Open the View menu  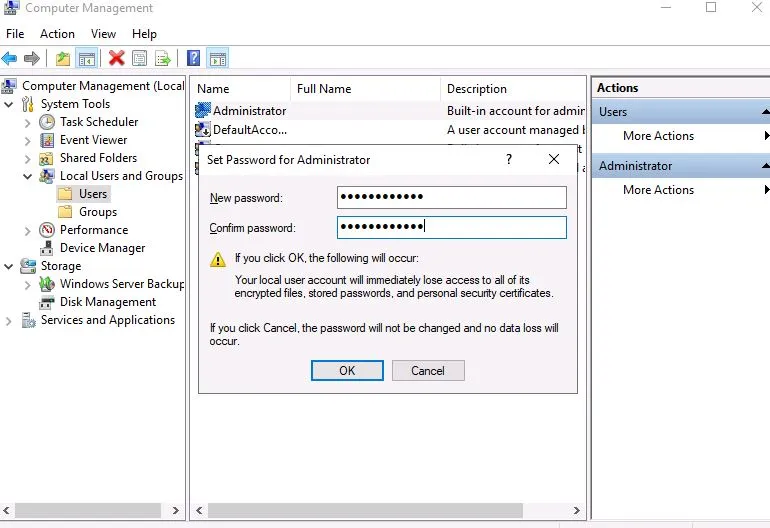[104, 34]
